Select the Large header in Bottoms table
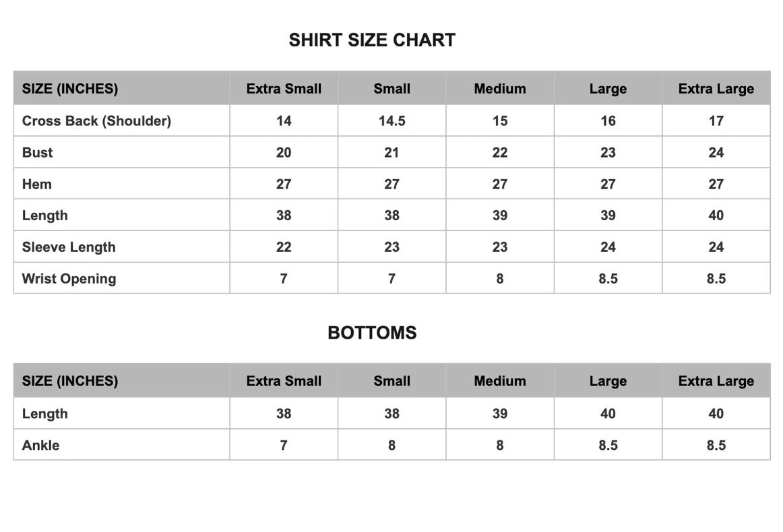The height and width of the screenshot is (532, 783). pyautogui.click(x=608, y=380)
